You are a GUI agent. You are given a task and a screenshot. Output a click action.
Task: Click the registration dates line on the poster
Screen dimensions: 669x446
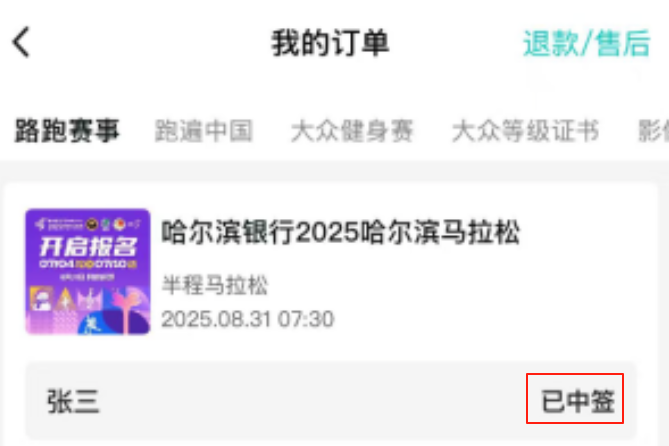tap(88, 265)
